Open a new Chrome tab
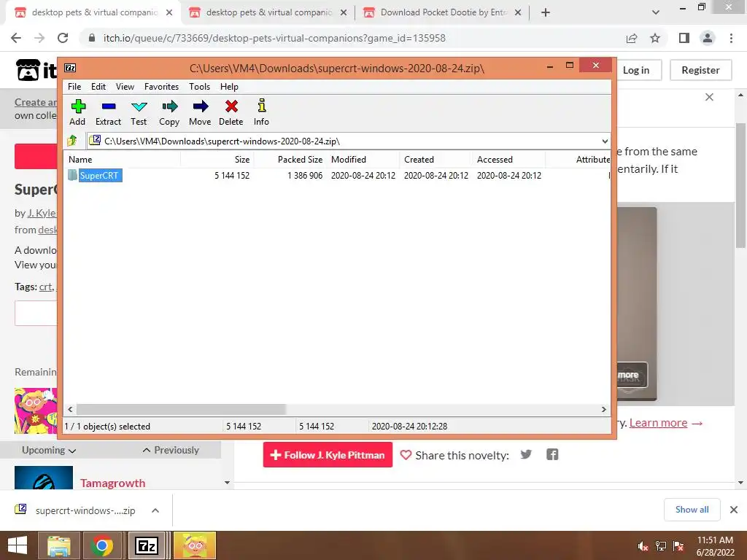The image size is (747, 560). pos(546,12)
